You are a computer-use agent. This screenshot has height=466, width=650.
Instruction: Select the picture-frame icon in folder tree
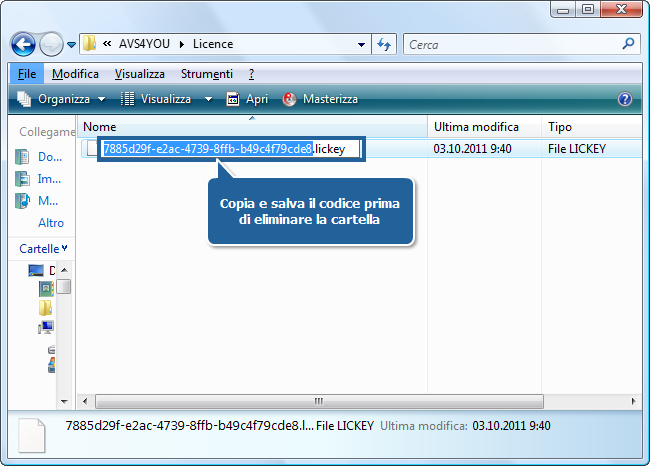click(x=46, y=289)
